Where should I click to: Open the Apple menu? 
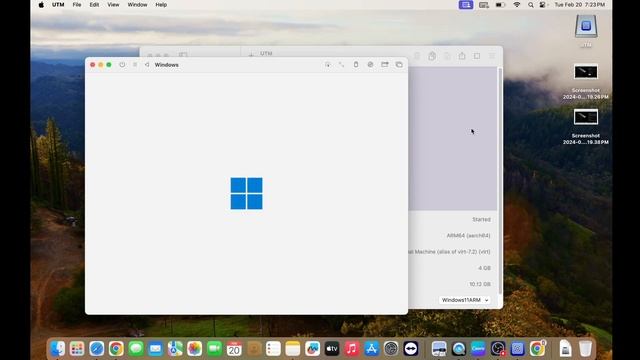[x=41, y=5]
